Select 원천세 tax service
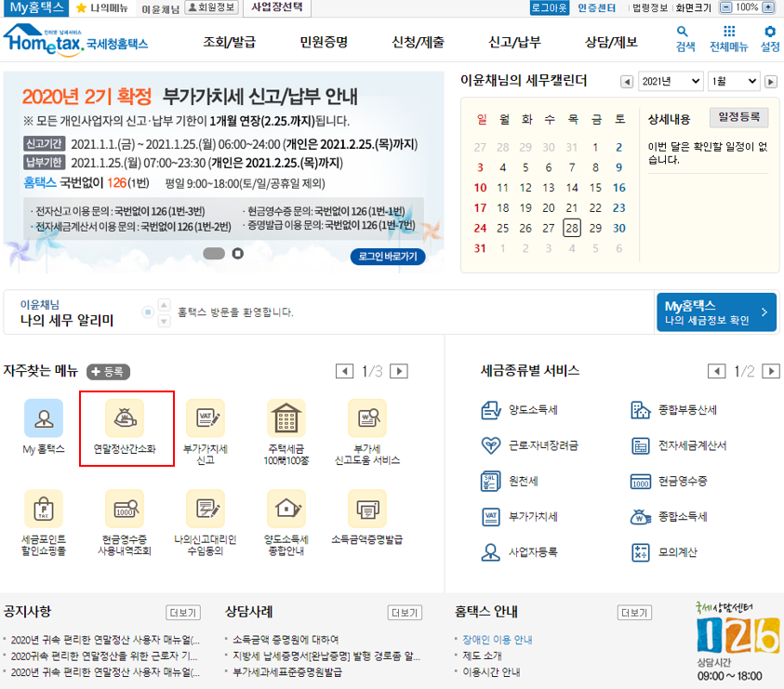Screen dimensions: 784x689 (x=510, y=481)
